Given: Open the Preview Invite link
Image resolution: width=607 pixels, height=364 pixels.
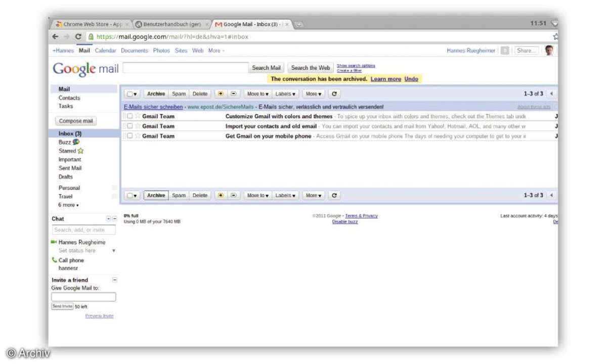Looking at the screenshot, I should (x=99, y=316).
